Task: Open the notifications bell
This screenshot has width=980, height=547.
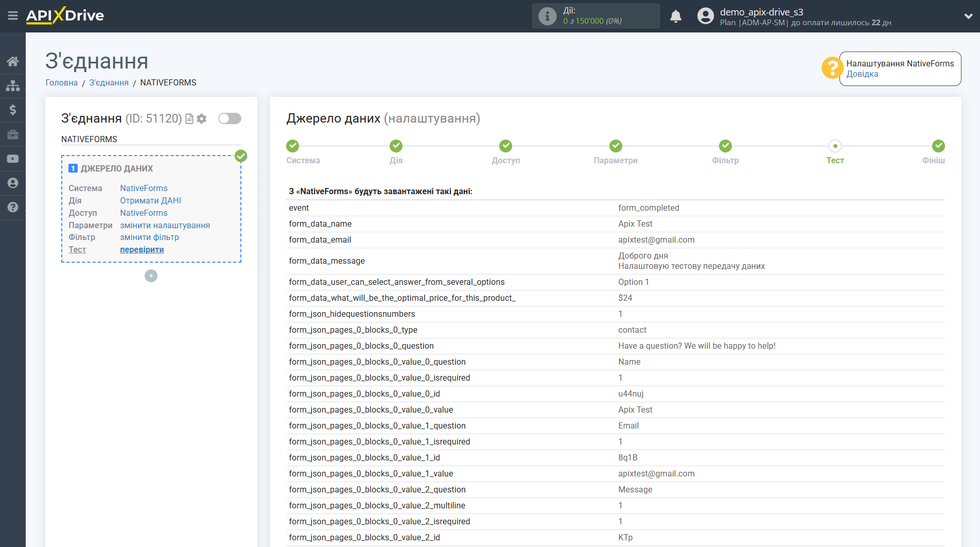Action: point(676,16)
